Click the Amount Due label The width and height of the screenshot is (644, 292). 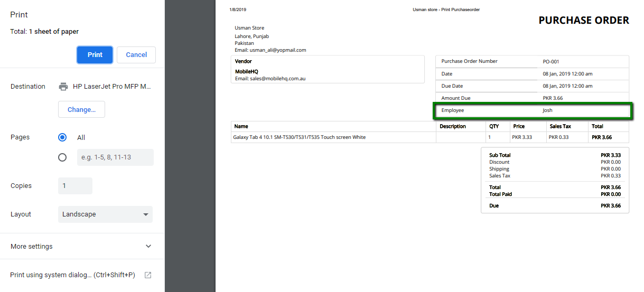coord(456,98)
